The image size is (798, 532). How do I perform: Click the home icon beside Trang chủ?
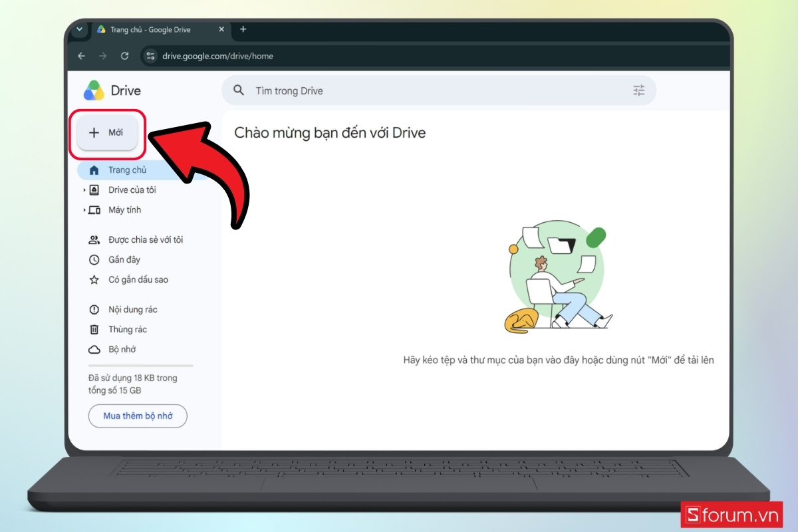(94, 170)
